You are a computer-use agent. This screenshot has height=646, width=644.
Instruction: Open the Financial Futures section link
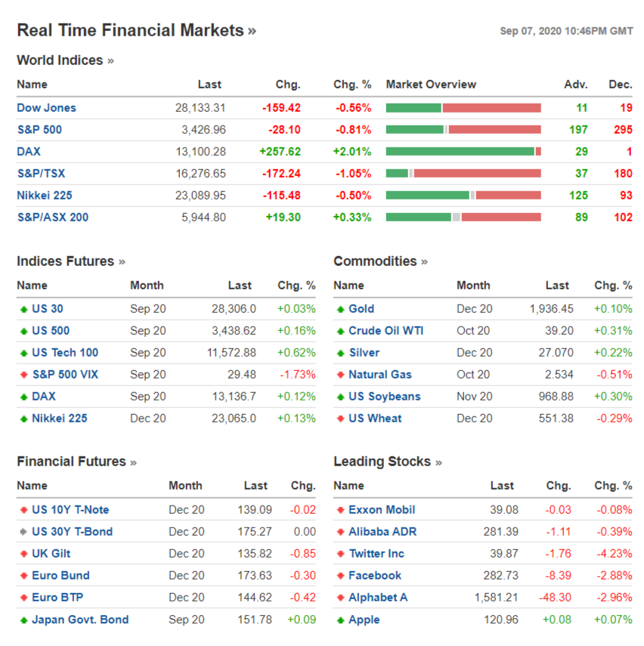[76, 462]
